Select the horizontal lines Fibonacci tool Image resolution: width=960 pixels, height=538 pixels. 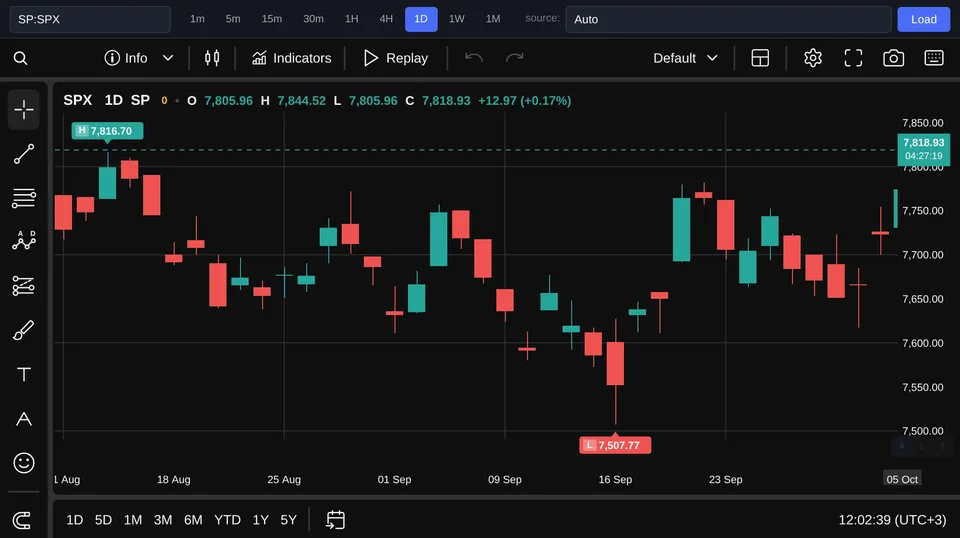tap(24, 198)
